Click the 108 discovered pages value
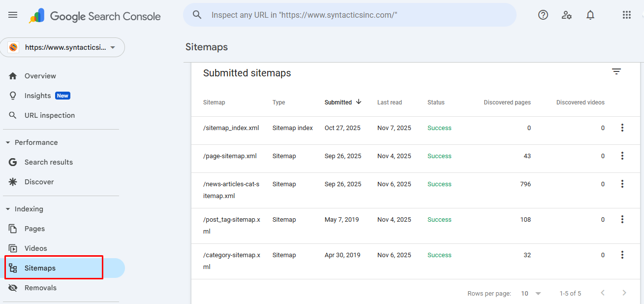Image resolution: width=644 pixels, height=304 pixels. [525, 219]
